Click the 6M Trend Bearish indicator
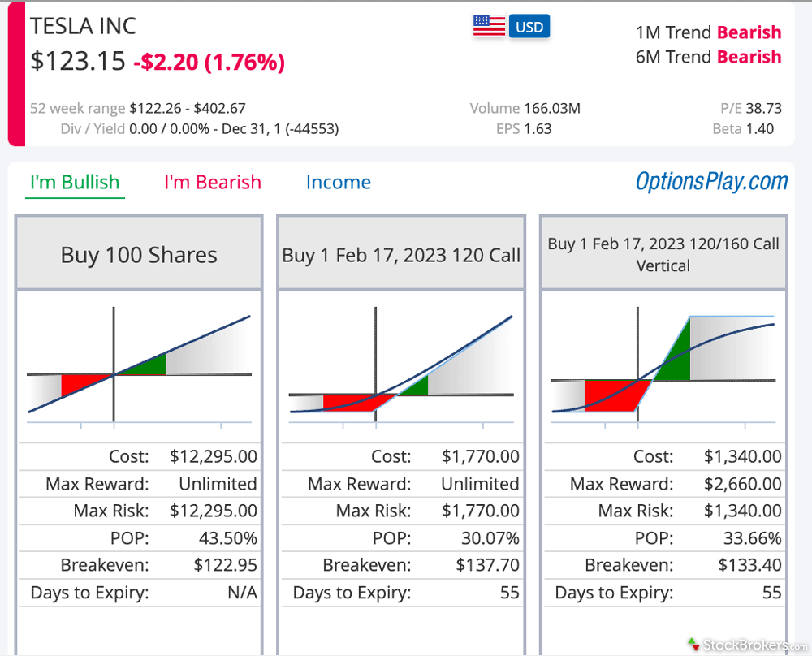Screen dimensions: 812x656 tap(709, 57)
